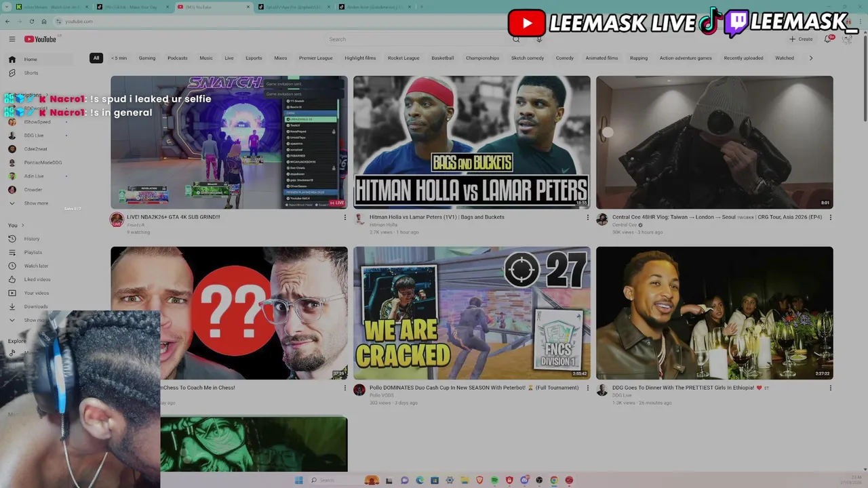Open the YouTube hamburger guide menu
868x488 pixels.
pos(12,39)
